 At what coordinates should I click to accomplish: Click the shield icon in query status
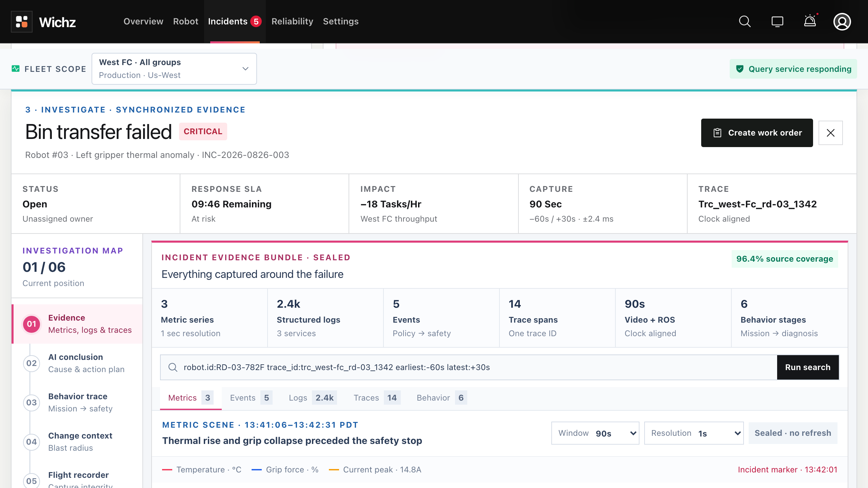pyautogui.click(x=740, y=69)
